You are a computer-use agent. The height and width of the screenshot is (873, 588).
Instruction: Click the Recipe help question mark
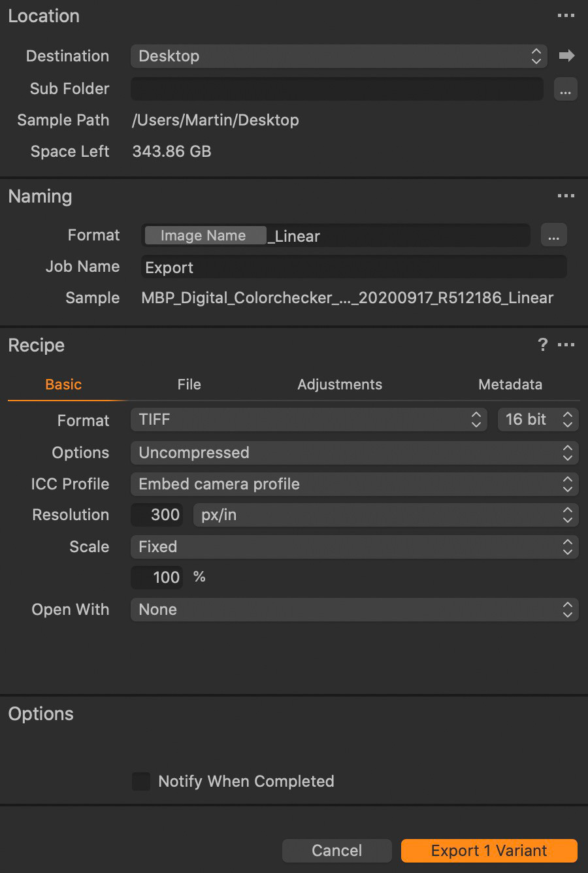(x=542, y=344)
